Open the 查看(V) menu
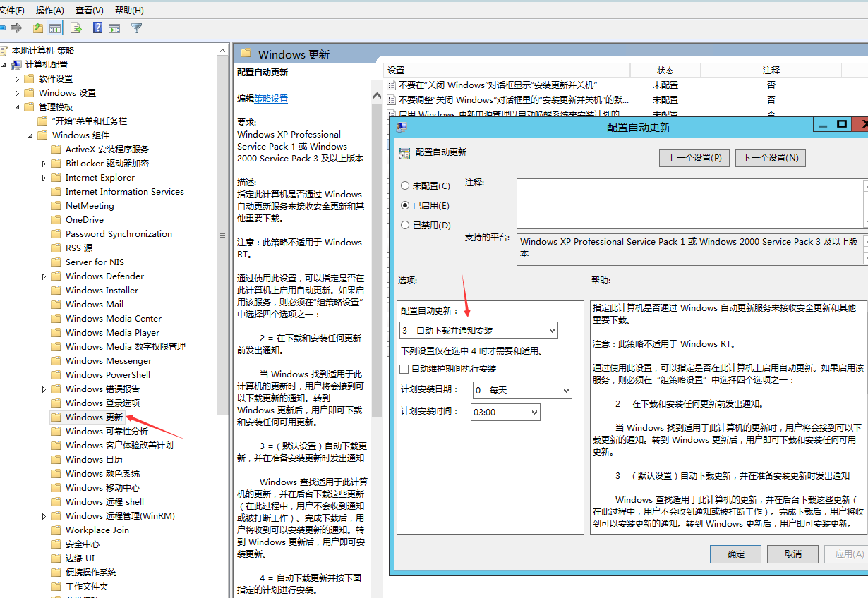 tap(89, 10)
